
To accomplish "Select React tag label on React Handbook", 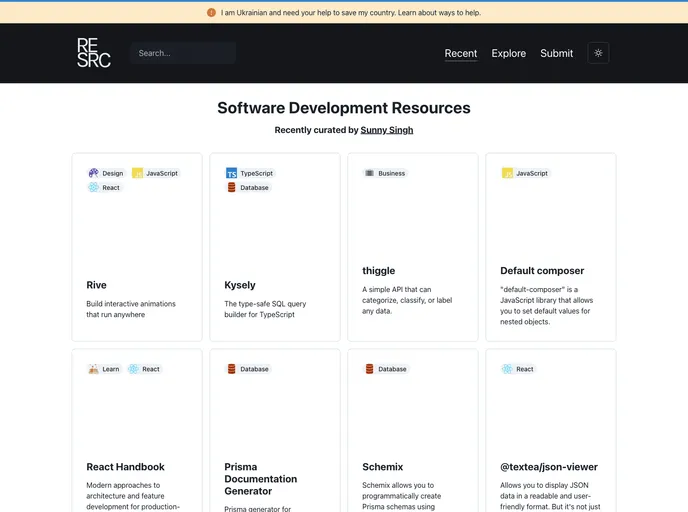I will pyautogui.click(x=151, y=369).
